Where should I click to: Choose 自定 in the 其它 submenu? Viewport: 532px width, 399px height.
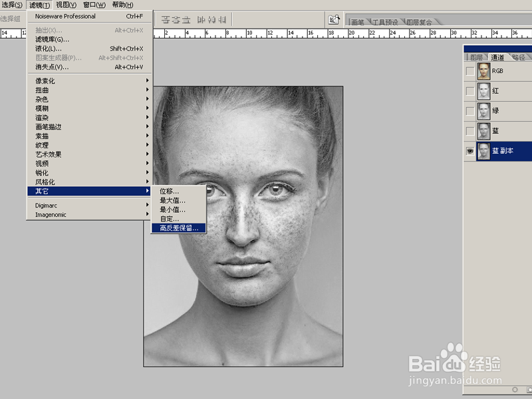coord(179,219)
